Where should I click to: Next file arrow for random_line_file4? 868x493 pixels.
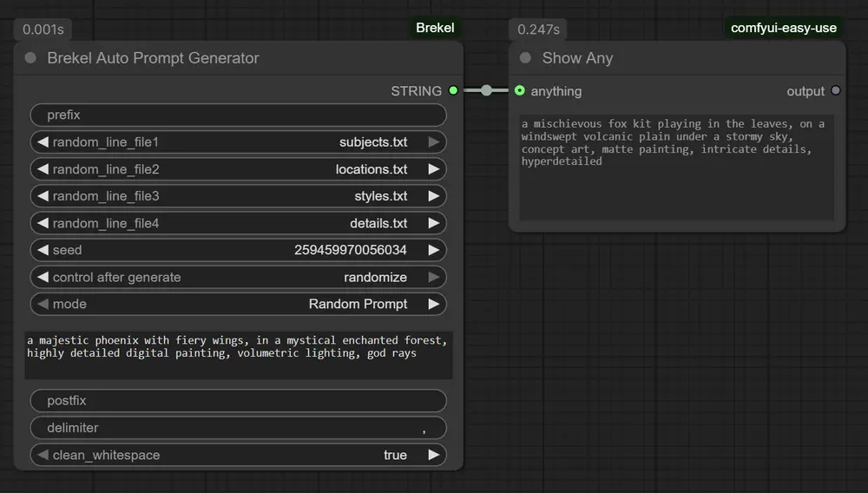[434, 223]
